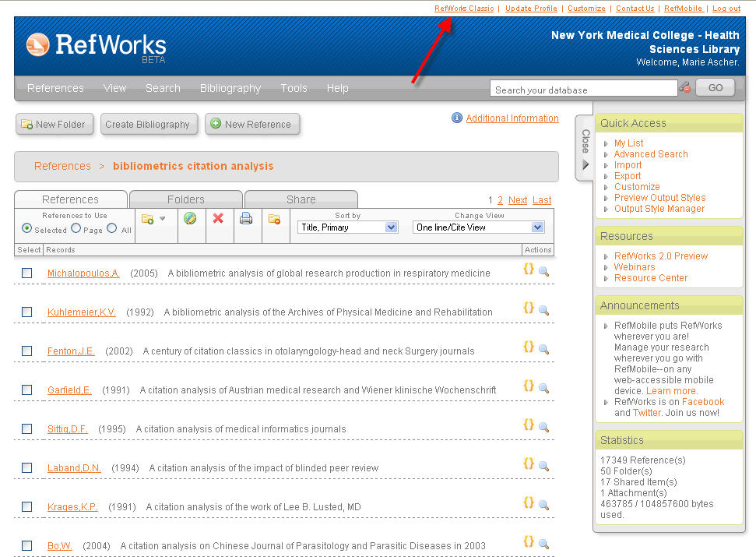
Task: Open the Sort by dropdown
Action: click(x=347, y=227)
